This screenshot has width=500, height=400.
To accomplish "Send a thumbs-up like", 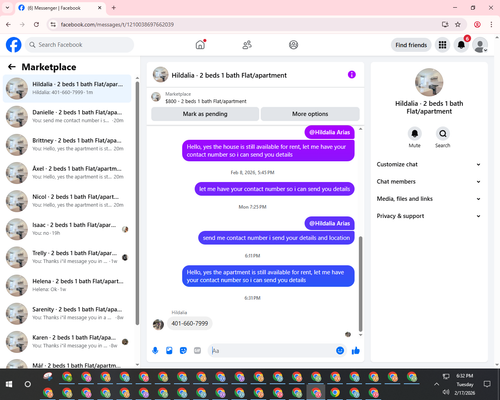I will [x=356, y=350].
